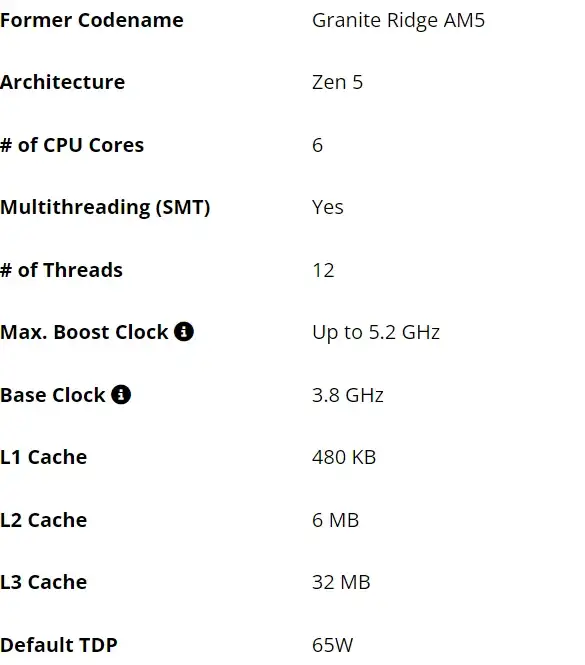Select the Former Codename label
This screenshot has width=585, height=665.
click(92, 20)
